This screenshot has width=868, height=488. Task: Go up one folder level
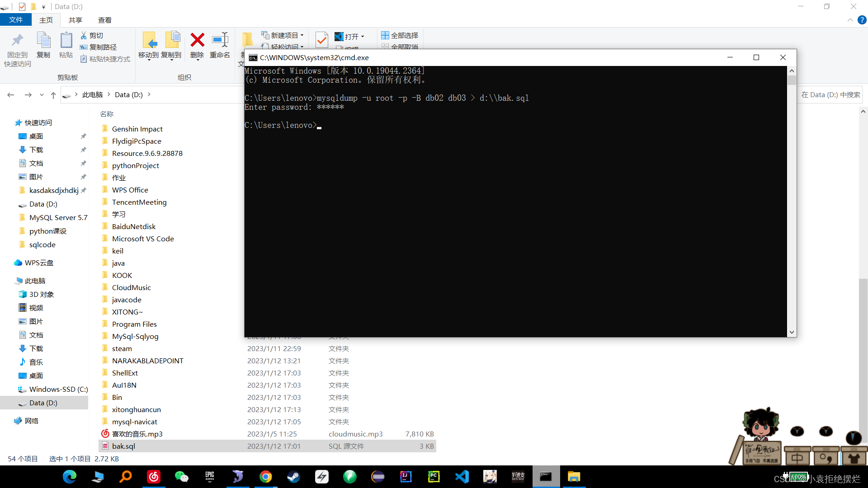(x=53, y=95)
